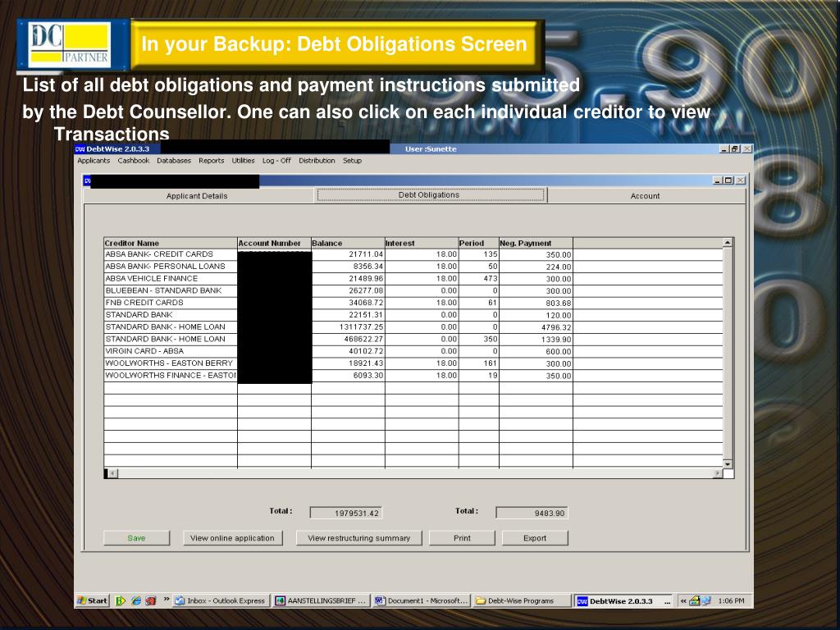Select the WOOLWORTHS - EASTON BERRY row
Screen dimensions: 840x630
[x=413, y=363]
